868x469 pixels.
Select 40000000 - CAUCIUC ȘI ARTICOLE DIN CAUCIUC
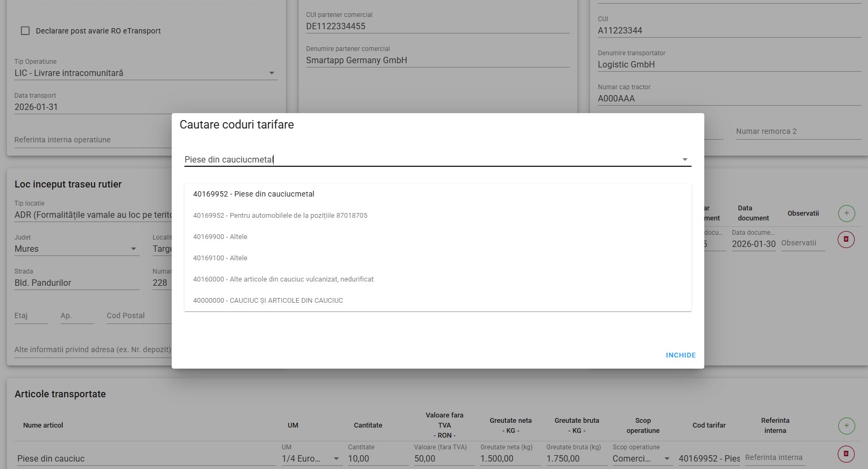(268, 300)
